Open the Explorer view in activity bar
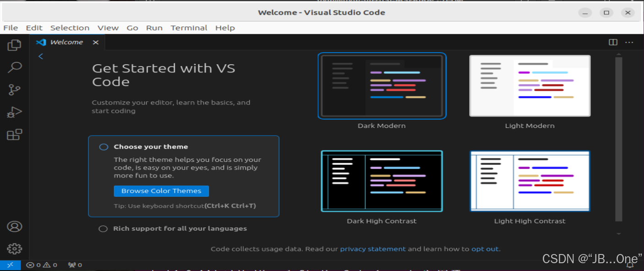Viewport: 644px width, 271px height. (x=15, y=45)
